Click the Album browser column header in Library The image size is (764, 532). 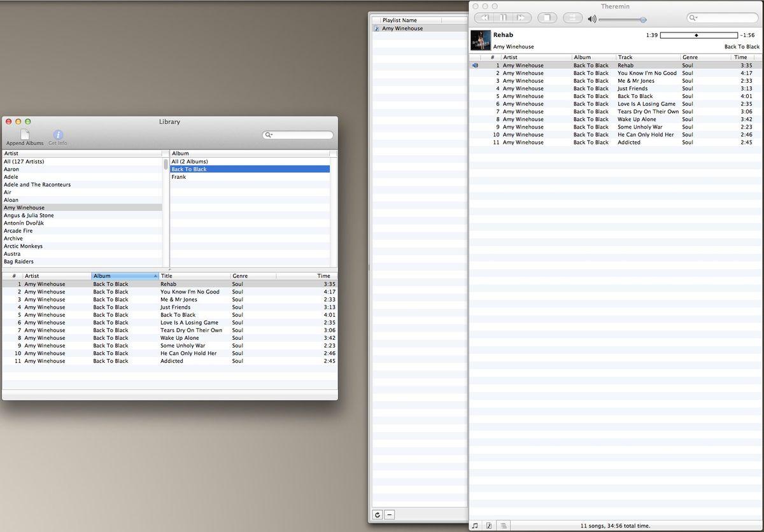click(x=250, y=153)
